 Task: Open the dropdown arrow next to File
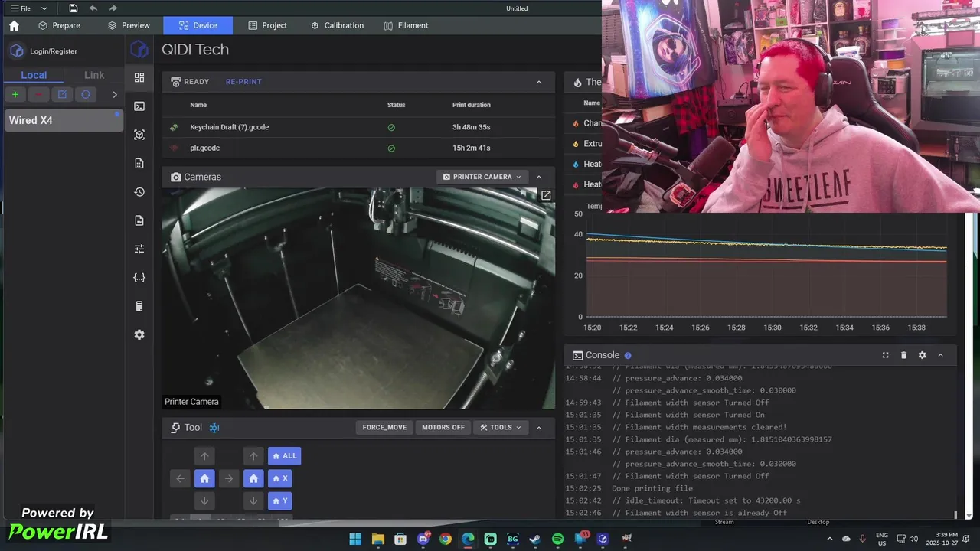point(44,8)
